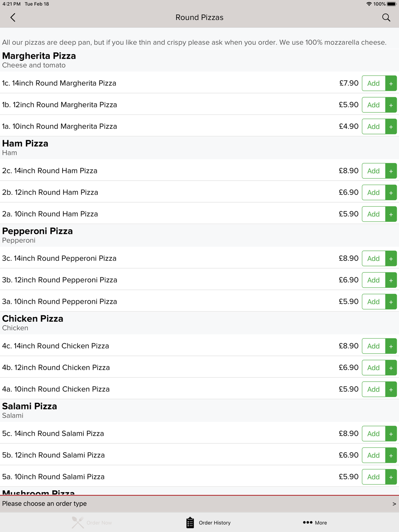
Task: Click the Order History clipboard icon
Action: [x=190, y=522]
